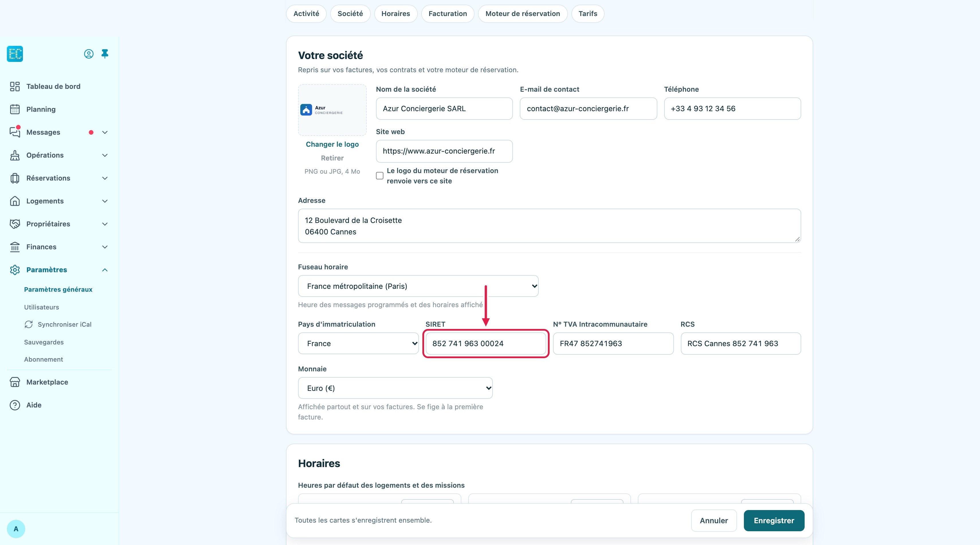Switch to the Moteur de réservation tab
Screen dimensions: 980x545
523,14
